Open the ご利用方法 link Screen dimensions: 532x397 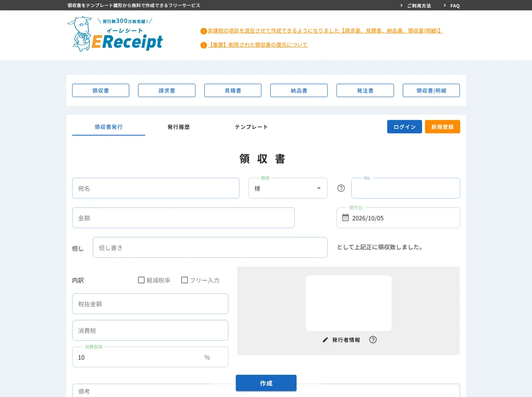(419, 6)
